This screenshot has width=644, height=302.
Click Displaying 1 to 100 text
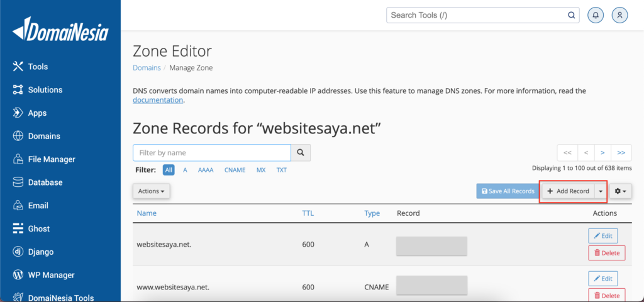click(x=582, y=168)
